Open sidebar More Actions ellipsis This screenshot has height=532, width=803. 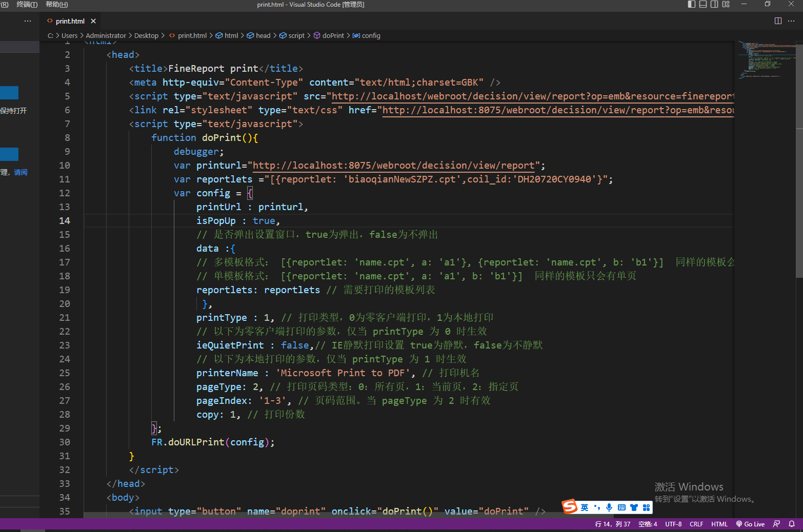pyautogui.click(x=28, y=21)
